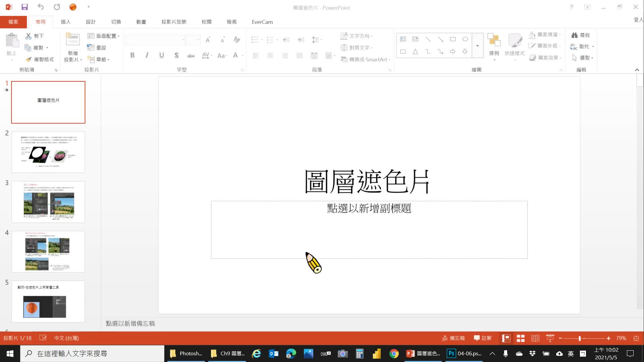Click the zoom slider handle
Viewport: 644px width, 362px height.
coord(580,339)
